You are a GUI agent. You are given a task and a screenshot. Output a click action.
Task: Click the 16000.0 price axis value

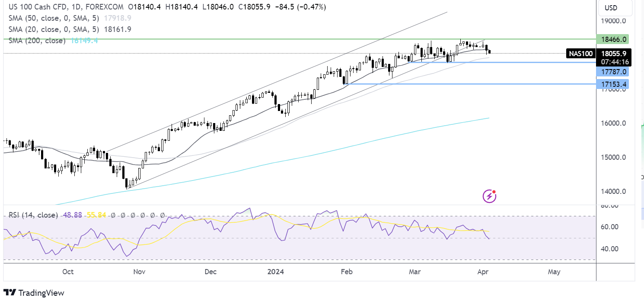[x=613, y=123]
